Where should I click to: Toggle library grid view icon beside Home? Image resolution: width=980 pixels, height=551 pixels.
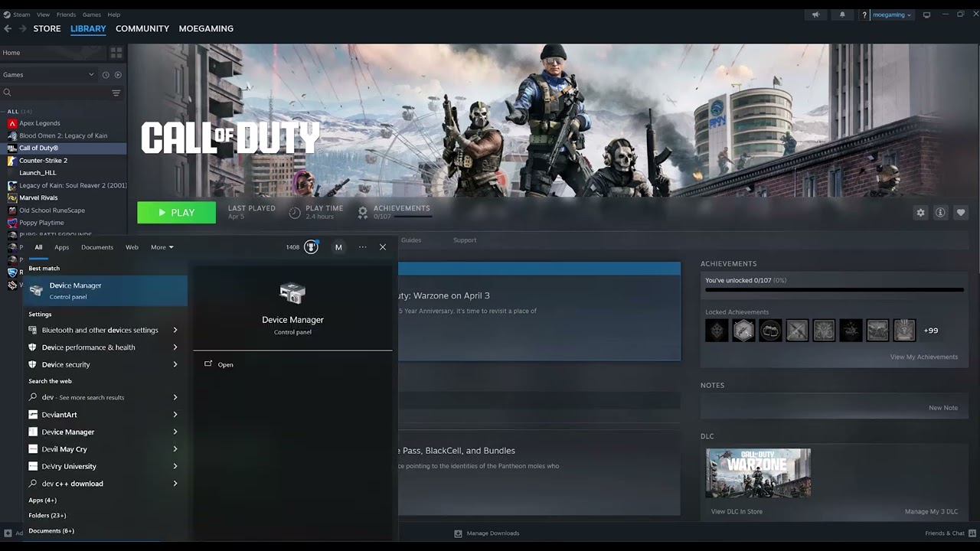click(116, 53)
